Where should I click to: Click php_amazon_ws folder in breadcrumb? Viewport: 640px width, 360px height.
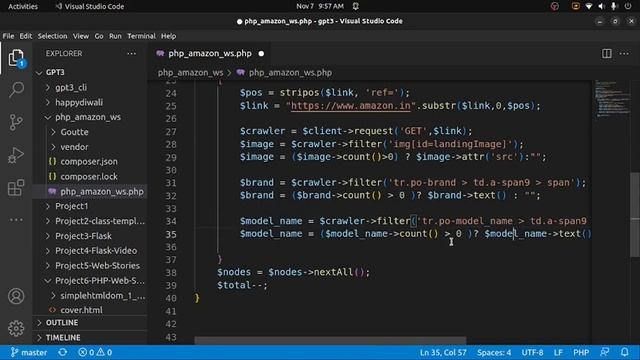click(x=190, y=72)
